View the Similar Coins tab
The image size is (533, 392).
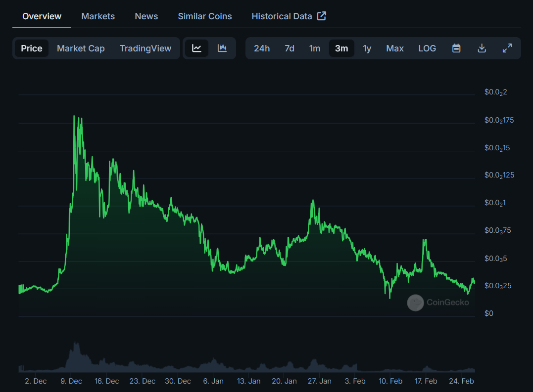pyautogui.click(x=204, y=16)
